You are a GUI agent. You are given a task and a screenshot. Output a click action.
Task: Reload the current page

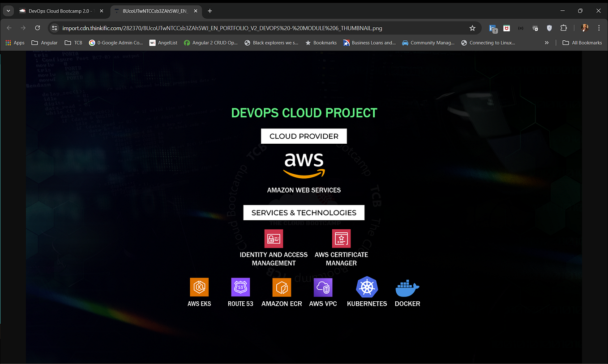click(37, 28)
